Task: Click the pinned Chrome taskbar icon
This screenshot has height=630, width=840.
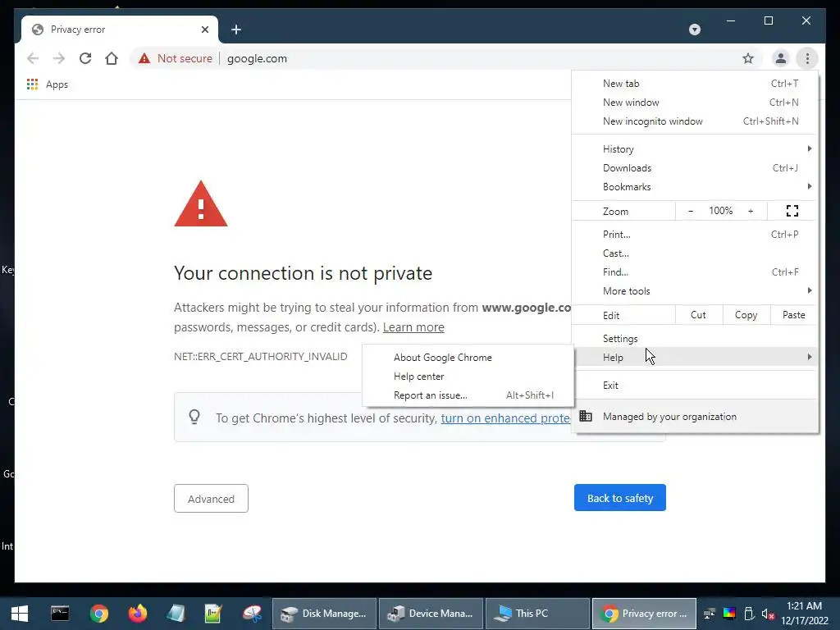Action: 99,614
